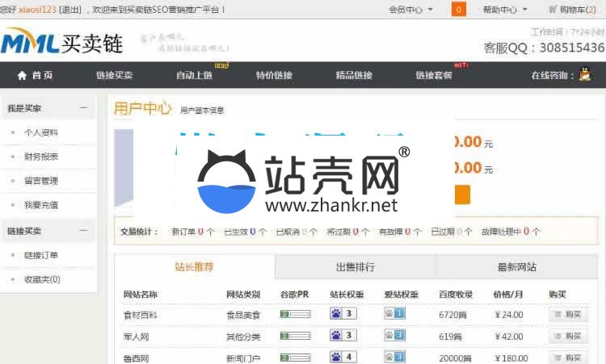Viewport: 606px width, 364px height.
Task: Expand the 会员中心 dropdown menu
Action: 410,10
